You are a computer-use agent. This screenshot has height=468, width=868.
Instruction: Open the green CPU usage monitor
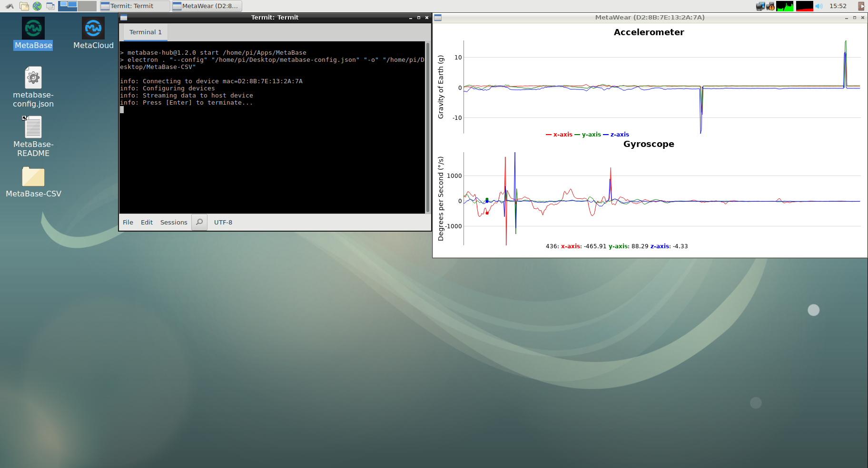[x=785, y=6]
